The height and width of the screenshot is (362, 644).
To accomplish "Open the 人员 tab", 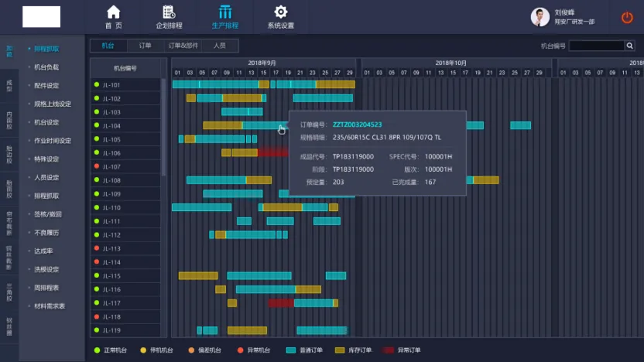I will (x=220, y=46).
